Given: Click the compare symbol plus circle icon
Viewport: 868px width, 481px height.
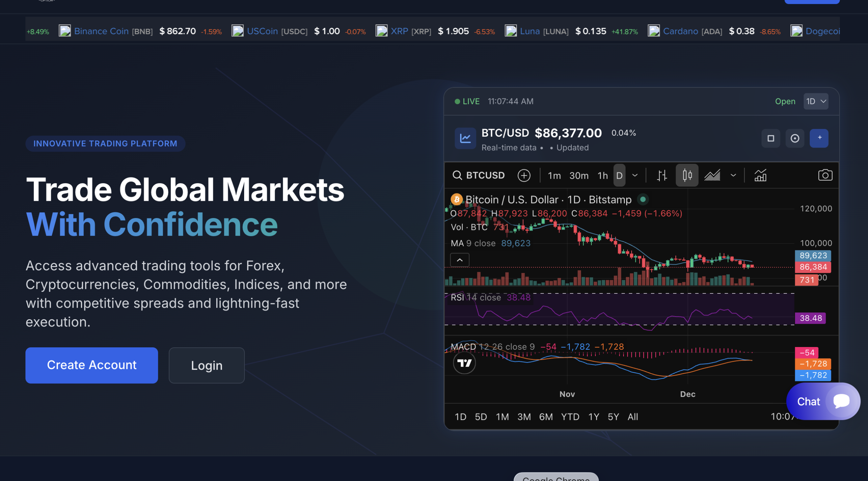Looking at the screenshot, I should click(x=524, y=175).
